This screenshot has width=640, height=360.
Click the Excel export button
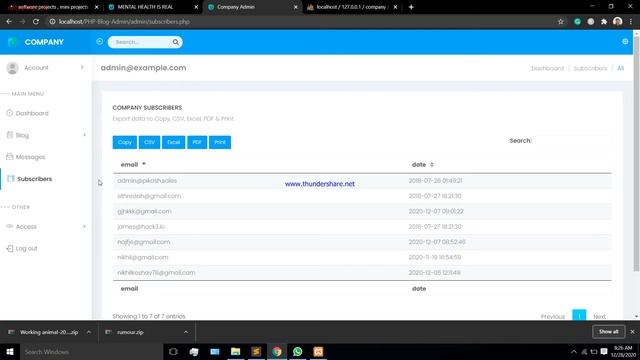pos(173,142)
